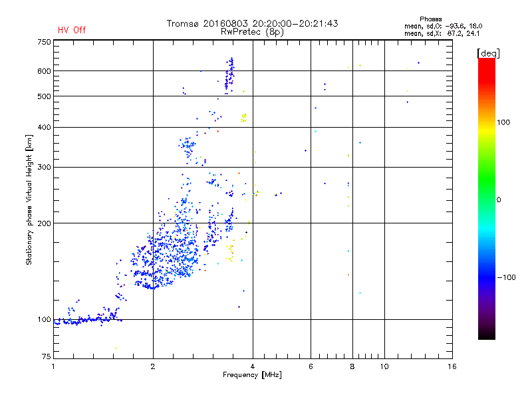Click the phase colorbar gradient
This screenshot has width=532, height=399.
pos(487,199)
